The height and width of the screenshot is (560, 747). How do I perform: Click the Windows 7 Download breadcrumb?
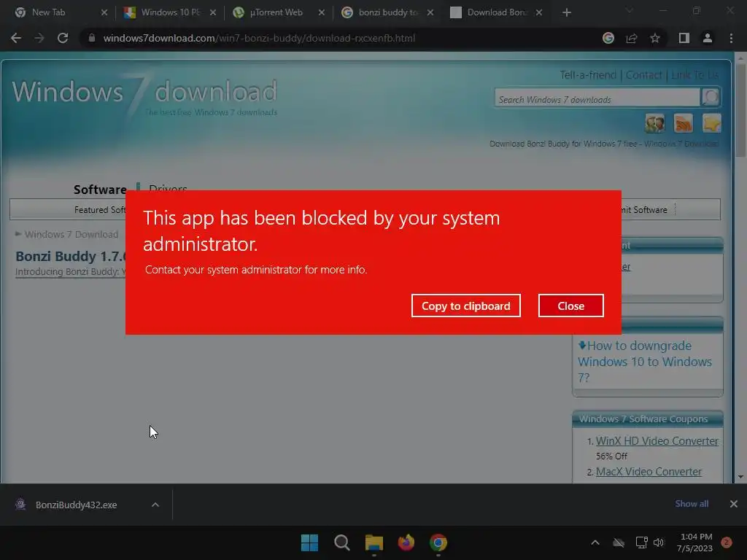tap(71, 234)
